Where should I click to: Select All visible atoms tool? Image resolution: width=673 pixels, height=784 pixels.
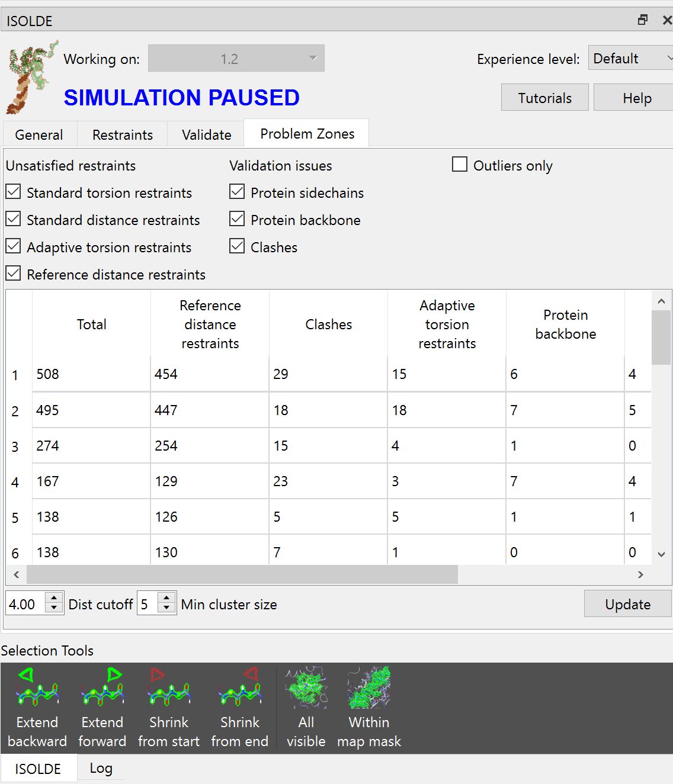click(306, 708)
